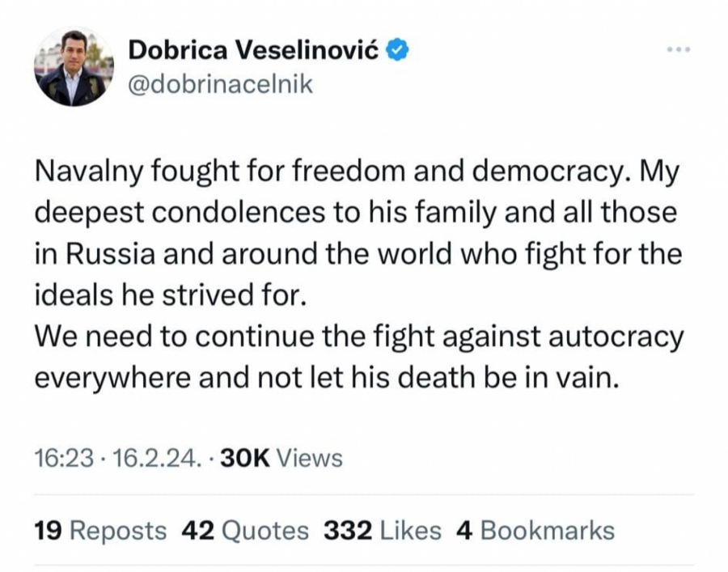Click the line 'ideals he strived for.'
This screenshot has width=728, height=572.
tap(171, 294)
